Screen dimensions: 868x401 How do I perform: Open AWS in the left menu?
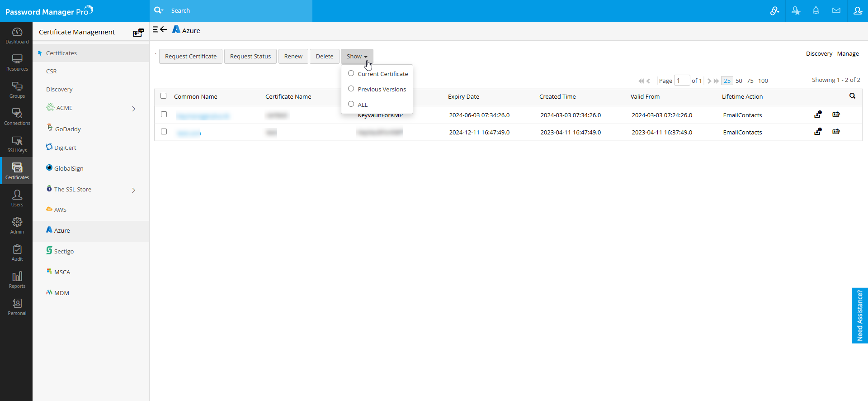pyautogui.click(x=60, y=210)
